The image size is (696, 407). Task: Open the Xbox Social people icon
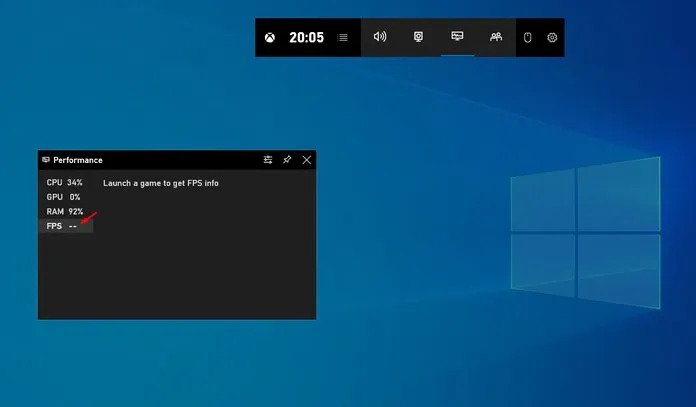496,37
